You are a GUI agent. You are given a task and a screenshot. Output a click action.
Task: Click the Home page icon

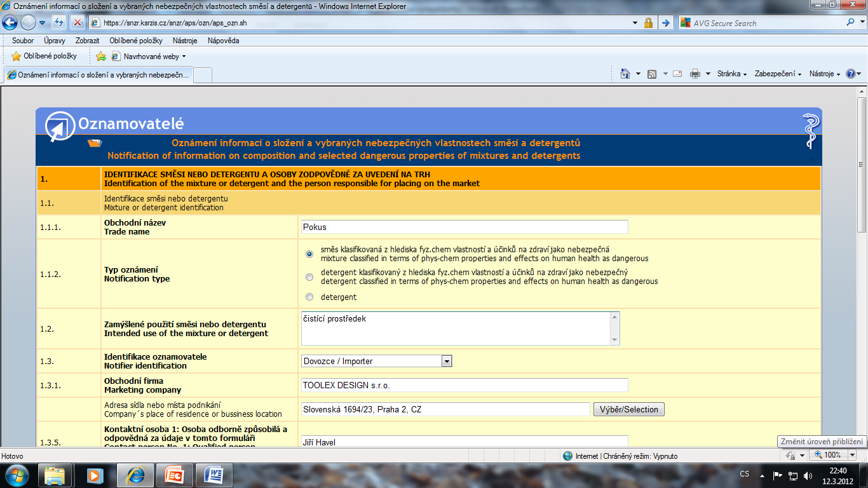point(625,74)
